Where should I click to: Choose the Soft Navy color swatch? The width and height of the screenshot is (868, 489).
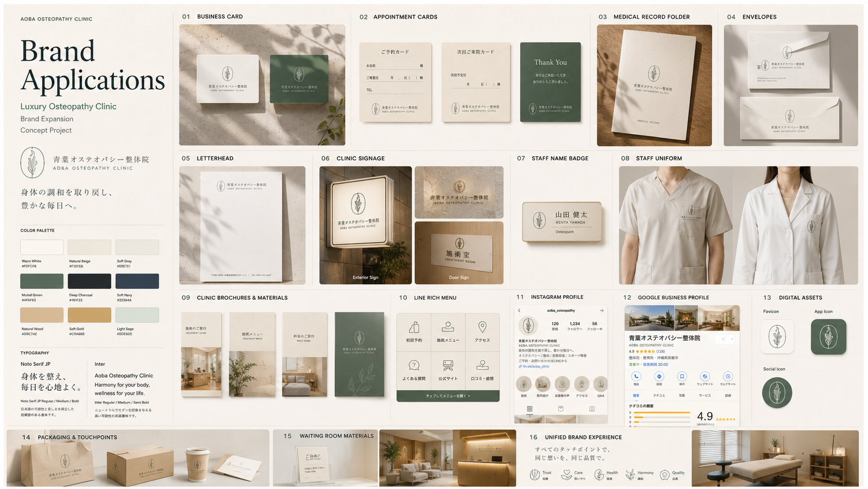coord(137,281)
